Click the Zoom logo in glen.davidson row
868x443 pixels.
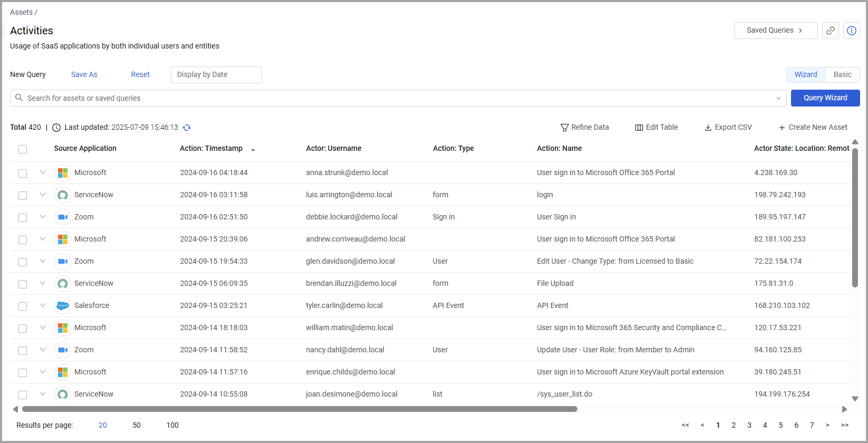coord(63,262)
